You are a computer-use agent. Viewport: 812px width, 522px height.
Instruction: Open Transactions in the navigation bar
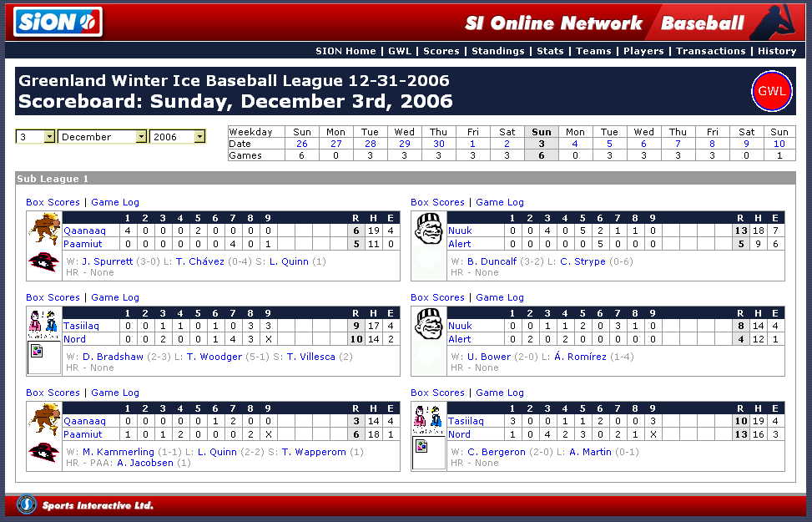pyautogui.click(x=710, y=51)
